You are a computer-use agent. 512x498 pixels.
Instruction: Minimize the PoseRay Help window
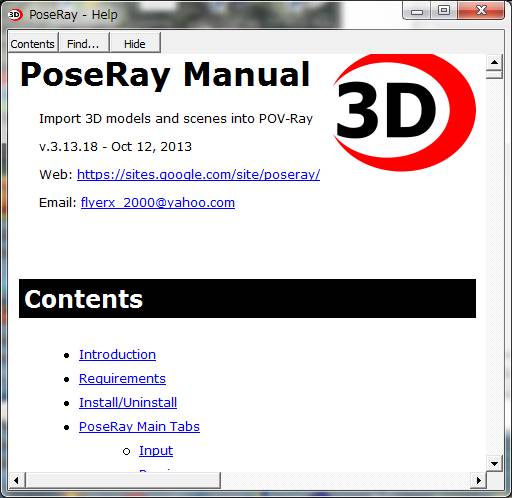point(417,12)
